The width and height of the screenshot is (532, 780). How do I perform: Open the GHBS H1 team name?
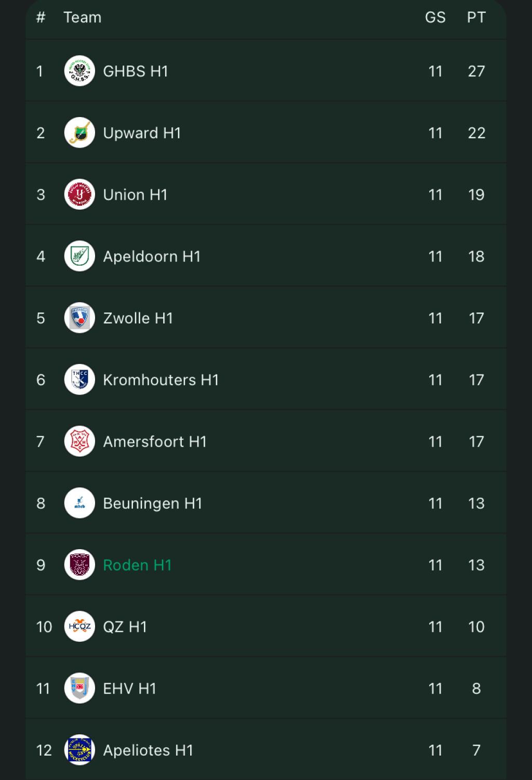[136, 71]
